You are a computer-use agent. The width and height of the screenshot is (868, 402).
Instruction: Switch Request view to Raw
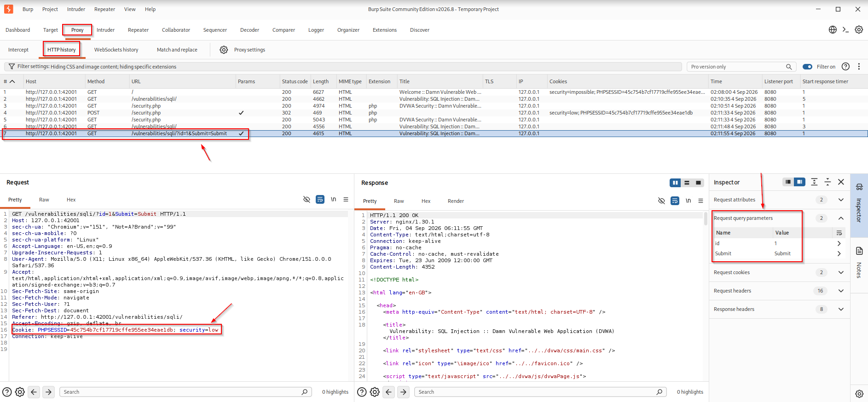(44, 200)
